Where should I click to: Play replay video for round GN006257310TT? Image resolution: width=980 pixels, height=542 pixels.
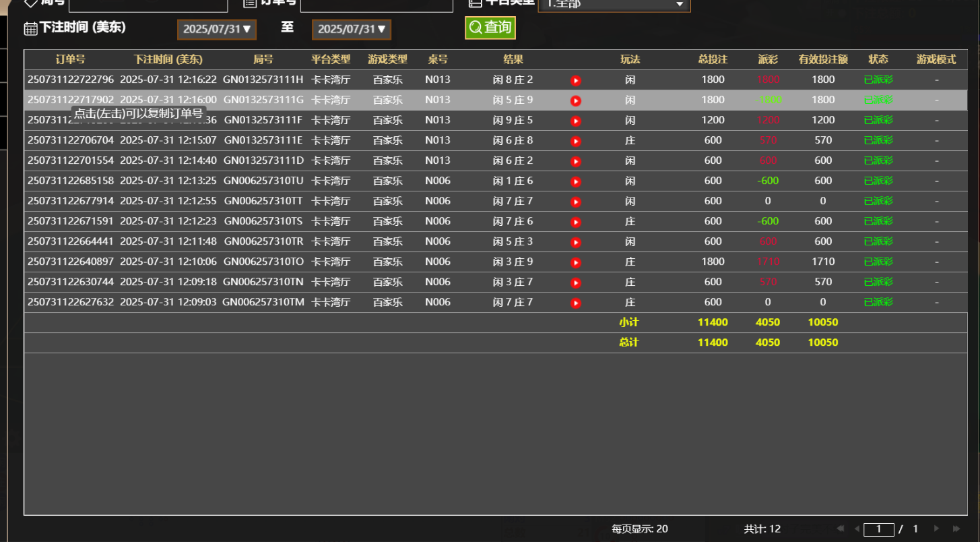tap(576, 202)
